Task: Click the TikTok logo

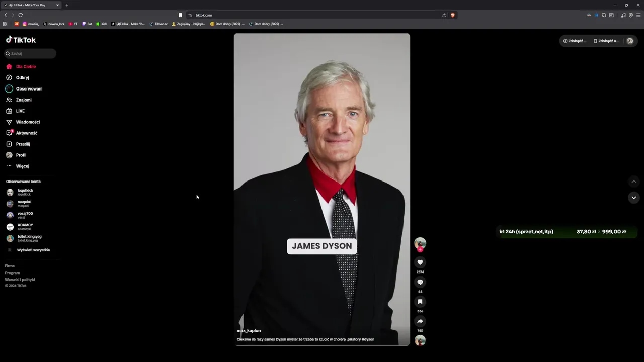Action: point(21,40)
